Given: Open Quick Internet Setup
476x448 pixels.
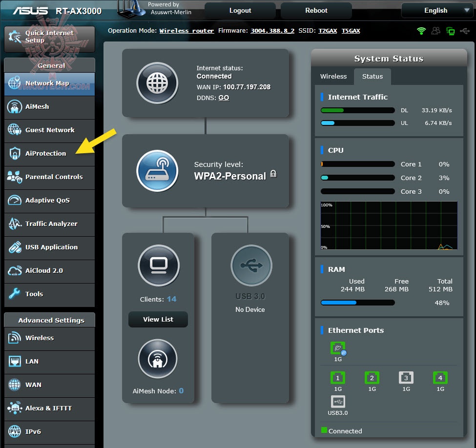Looking at the screenshot, I should pos(49,39).
